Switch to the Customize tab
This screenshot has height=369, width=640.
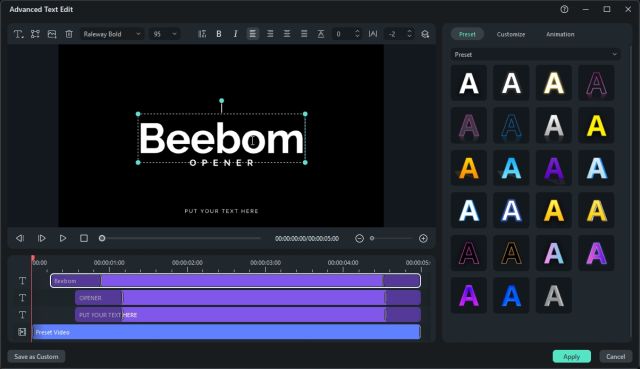(x=511, y=34)
